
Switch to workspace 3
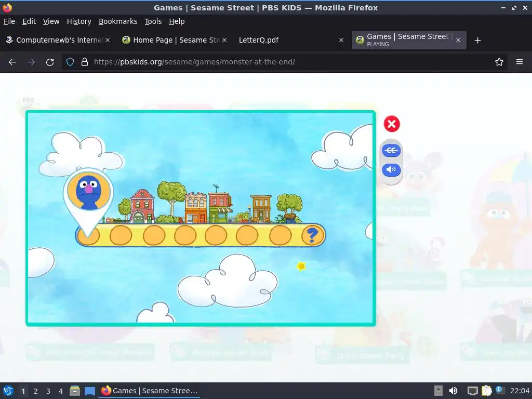pyautogui.click(x=48, y=391)
